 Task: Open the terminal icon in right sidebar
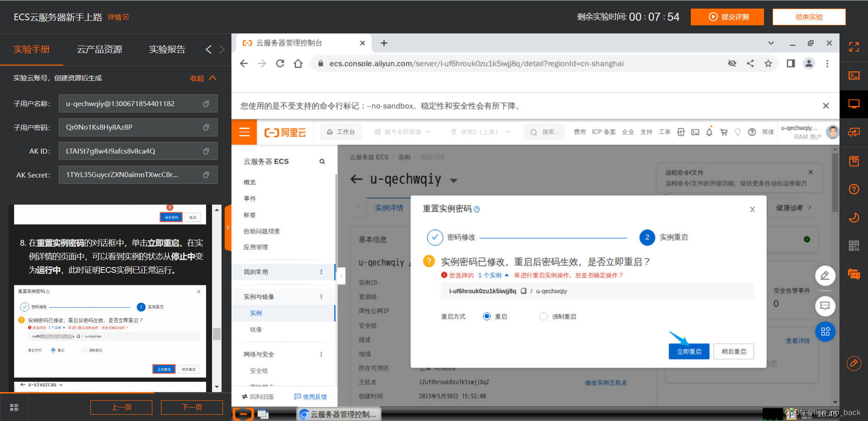tap(854, 75)
